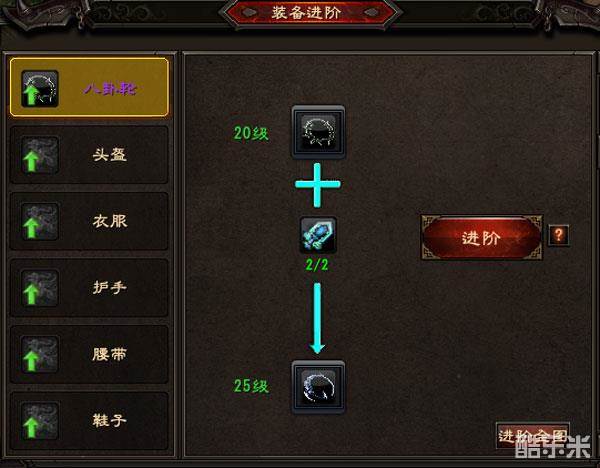The width and height of the screenshot is (600, 468).
Task: Select the 鞋子 category tab
Action: (89, 421)
